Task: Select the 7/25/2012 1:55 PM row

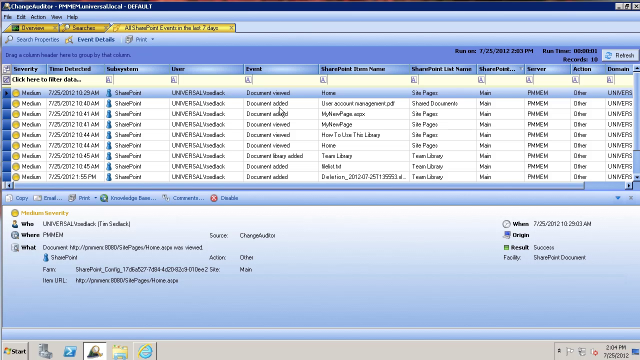Action: [318, 177]
